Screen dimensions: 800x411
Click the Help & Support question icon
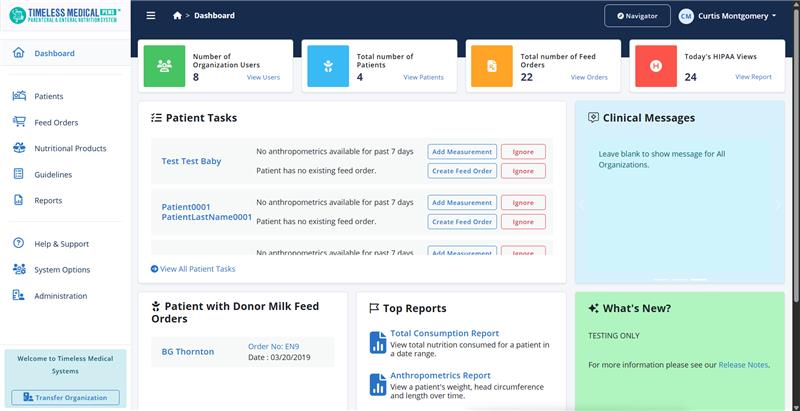tap(18, 243)
